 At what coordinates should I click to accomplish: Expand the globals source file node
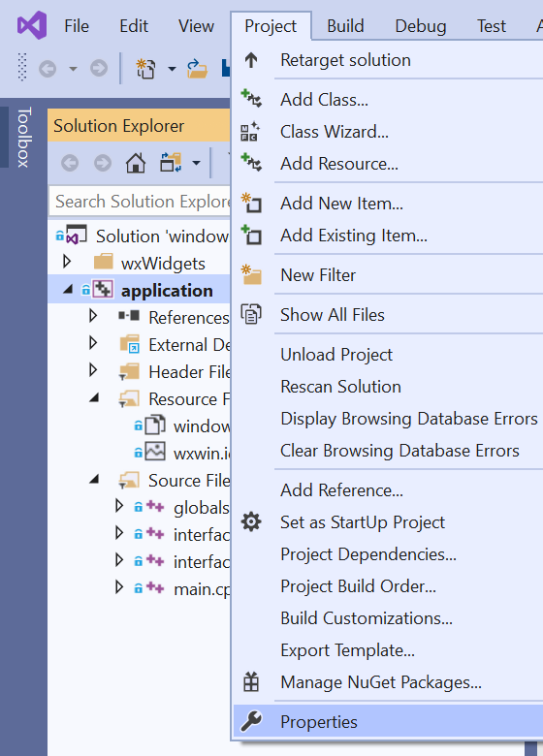pos(119,506)
